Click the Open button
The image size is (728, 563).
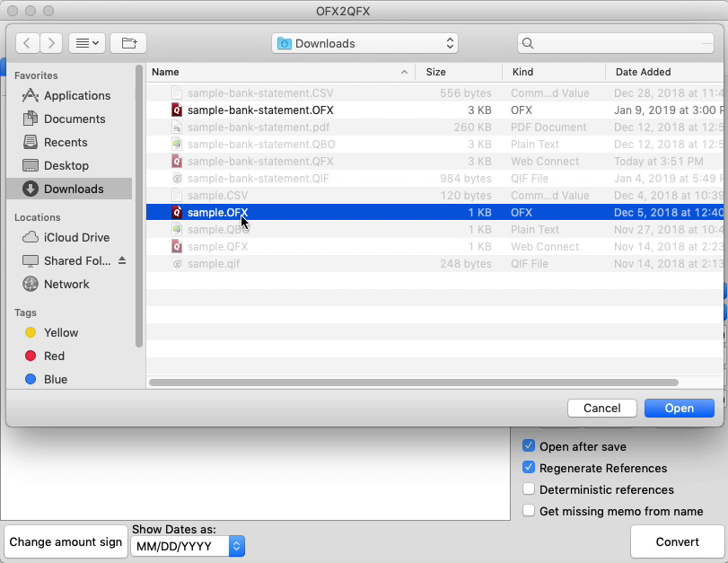coord(680,408)
